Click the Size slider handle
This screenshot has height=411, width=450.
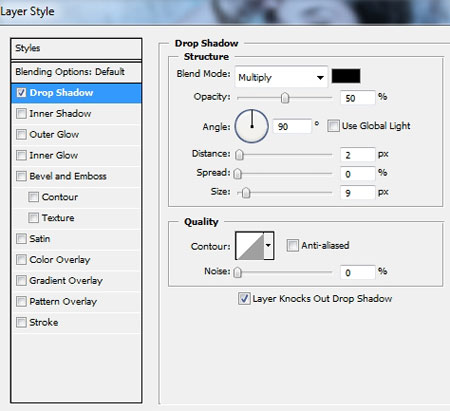pos(246,193)
